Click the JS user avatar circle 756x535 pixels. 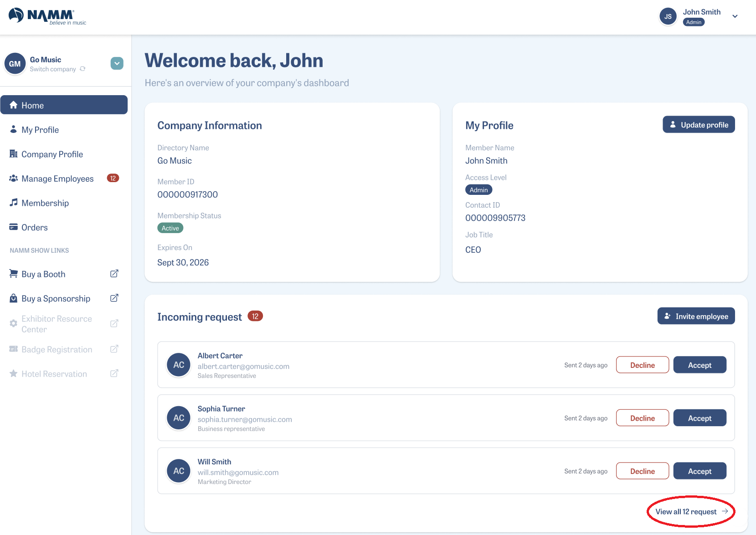click(668, 16)
